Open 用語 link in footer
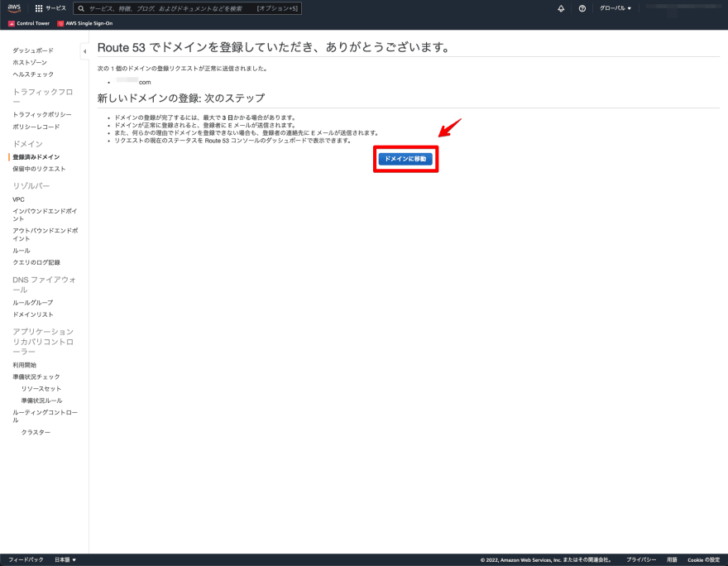Viewport: 728px width, 566px height. point(672,559)
